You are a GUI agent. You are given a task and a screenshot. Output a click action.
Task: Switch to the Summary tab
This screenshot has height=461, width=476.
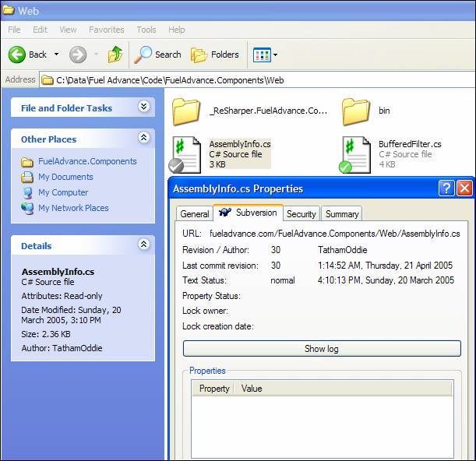pos(342,214)
